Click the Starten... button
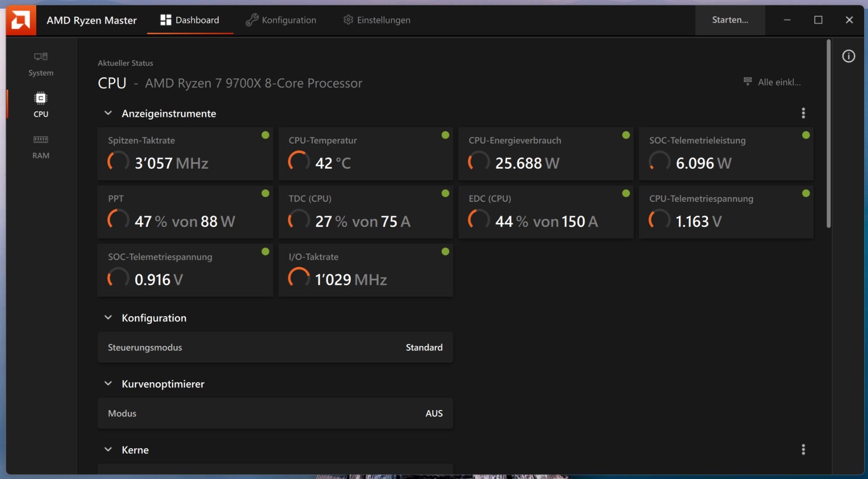The image size is (868, 479). [730, 20]
